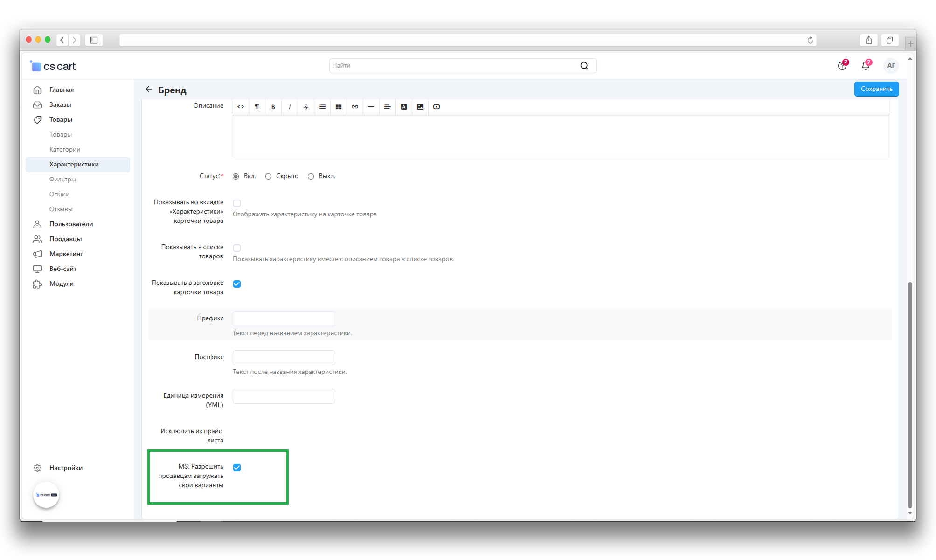Select the Выкл. status option

[x=311, y=176]
